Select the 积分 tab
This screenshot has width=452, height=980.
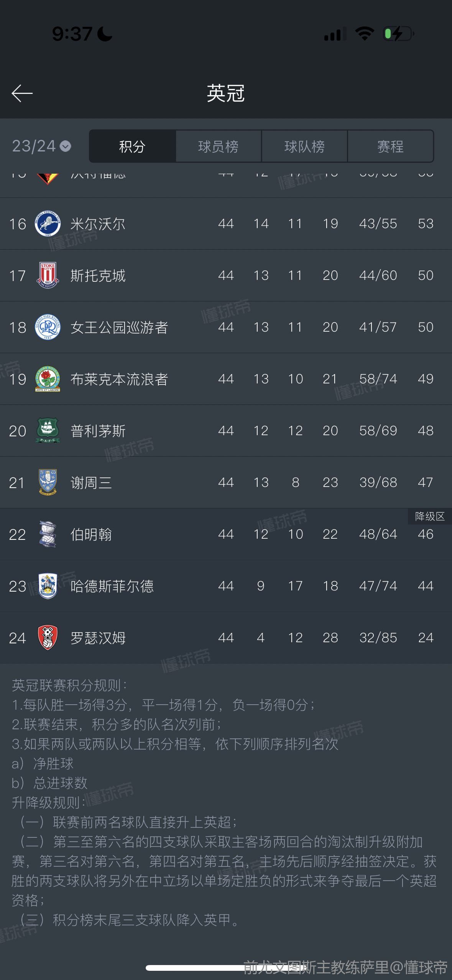coord(132,146)
